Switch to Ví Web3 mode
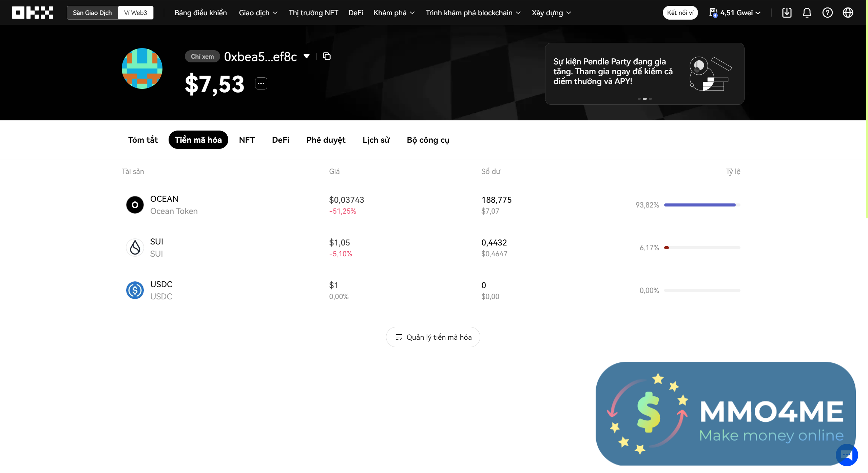 (x=135, y=13)
